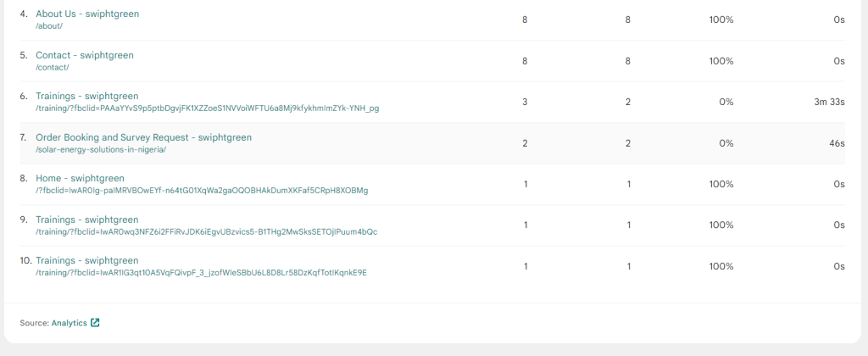Select the Home URL with fbclid=IwAR0Ig
This screenshot has height=356, width=868.
[x=202, y=191]
